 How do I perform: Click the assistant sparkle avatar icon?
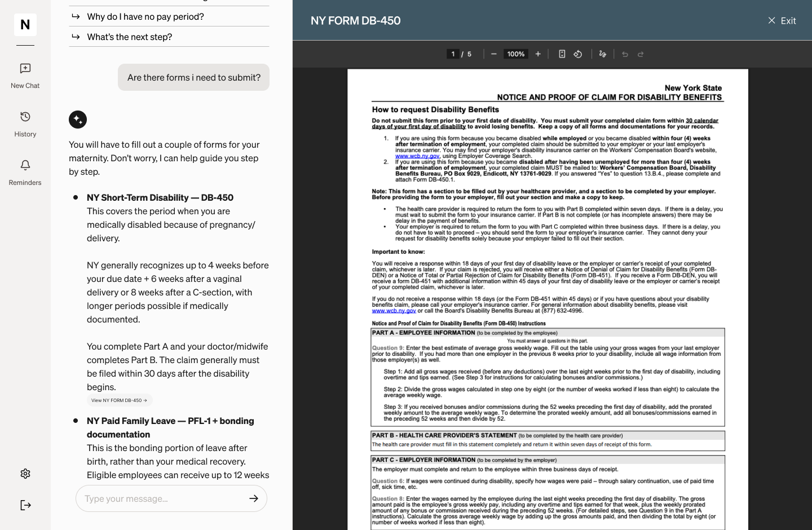(x=78, y=120)
